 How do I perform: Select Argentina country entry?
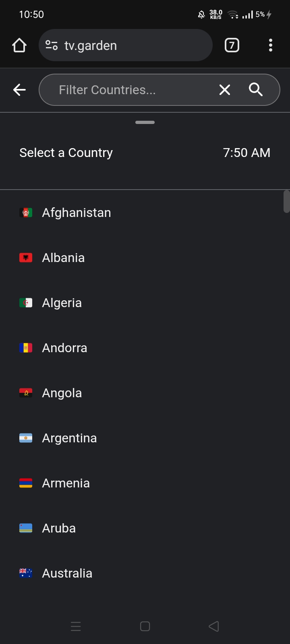pyautogui.click(x=69, y=438)
